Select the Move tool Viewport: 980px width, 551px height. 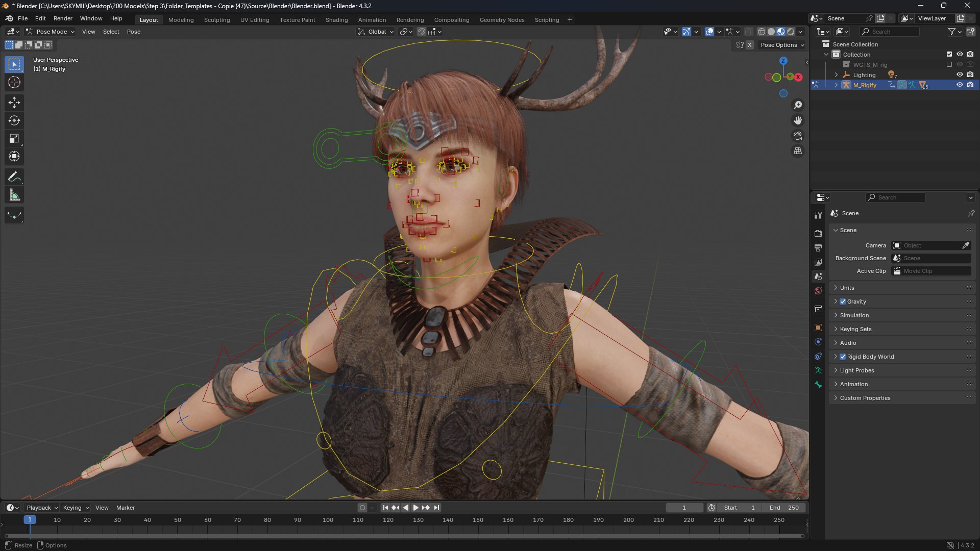point(14,103)
